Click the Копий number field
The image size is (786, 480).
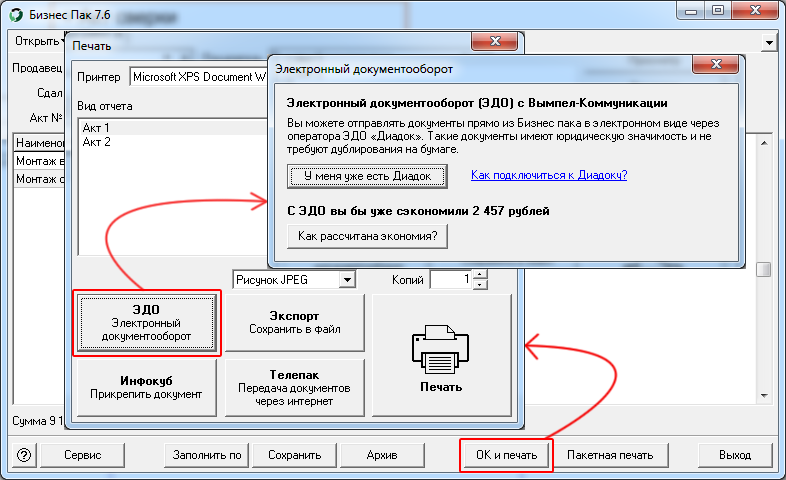pos(452,280)
